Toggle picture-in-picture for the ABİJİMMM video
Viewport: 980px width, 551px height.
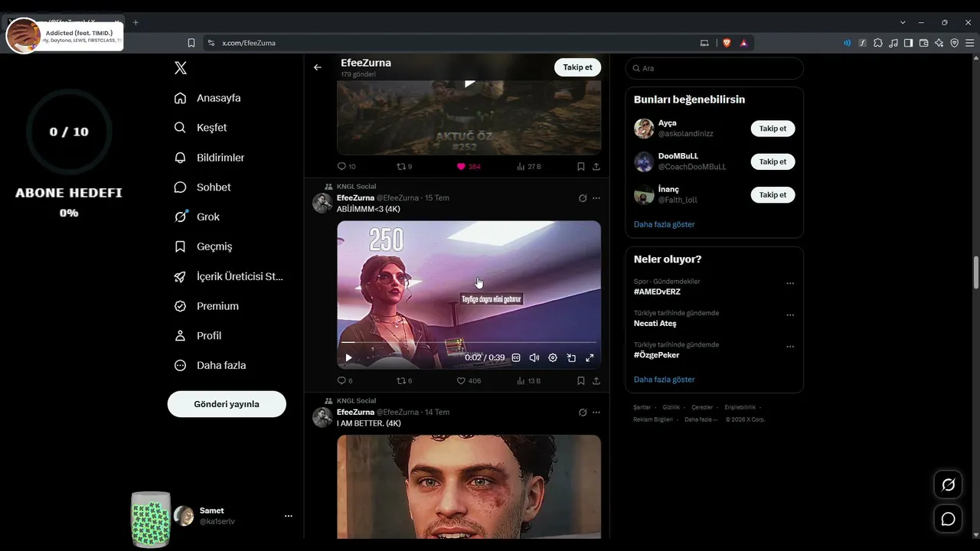(571, 357)
